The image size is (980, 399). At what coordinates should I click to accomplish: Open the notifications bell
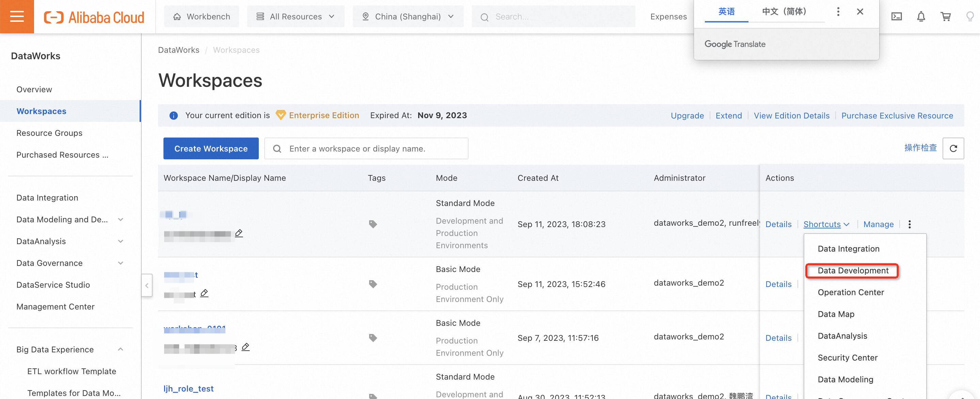[x=921, y=16]
